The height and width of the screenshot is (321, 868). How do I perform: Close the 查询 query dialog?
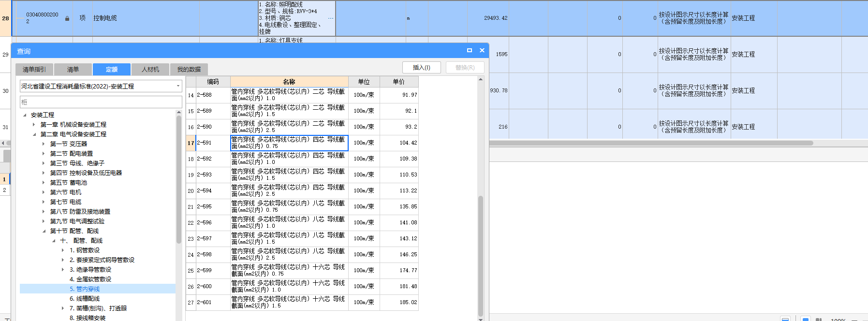[x=482, y=50]
